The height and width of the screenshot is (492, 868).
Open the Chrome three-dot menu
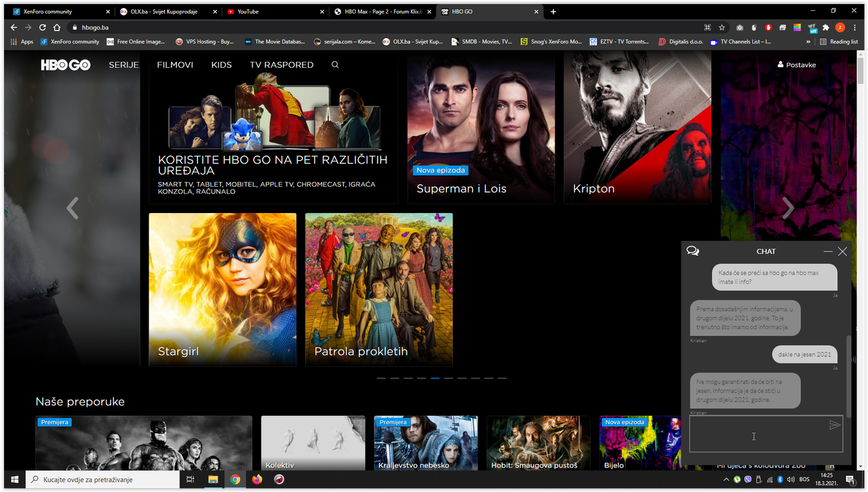pos(854,27)
